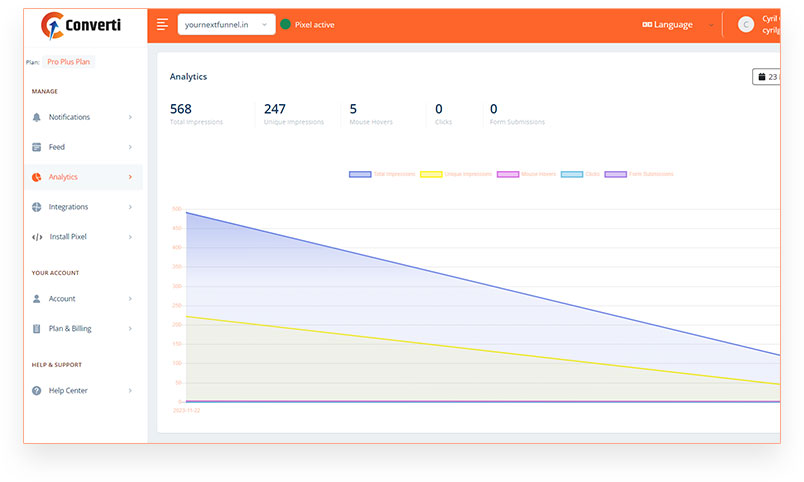The height and width of the screenshot is (482, 804).
Task: Click the Plan & Billing icon
Action: click(x=36, y=329)
